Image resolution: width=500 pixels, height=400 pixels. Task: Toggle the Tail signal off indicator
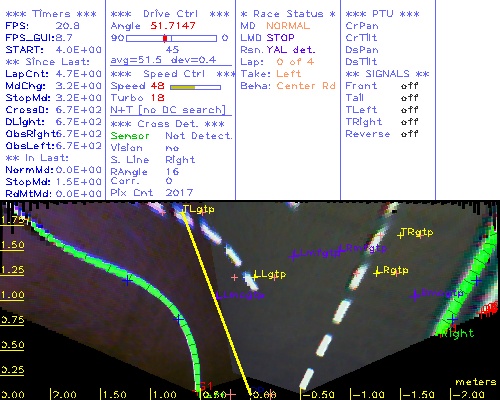pyautogui.click(x=410, y=98)
